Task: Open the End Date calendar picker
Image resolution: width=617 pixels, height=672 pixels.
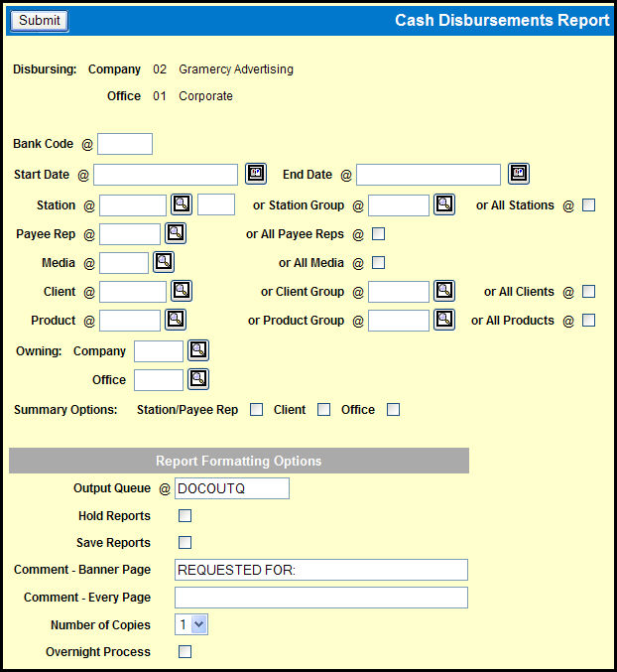Action: 518,174
